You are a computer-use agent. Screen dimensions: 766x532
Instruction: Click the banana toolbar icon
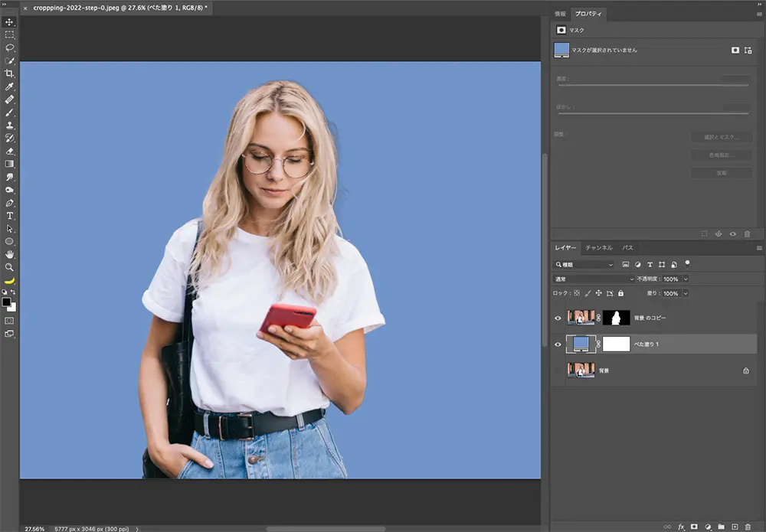[9, 281]
